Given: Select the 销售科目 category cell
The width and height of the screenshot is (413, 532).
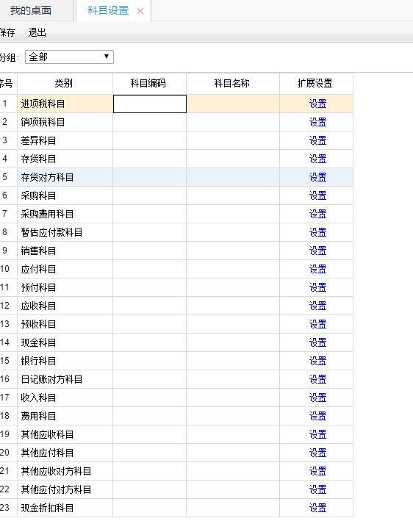Looking at the screenshot, I should [65, 251].
